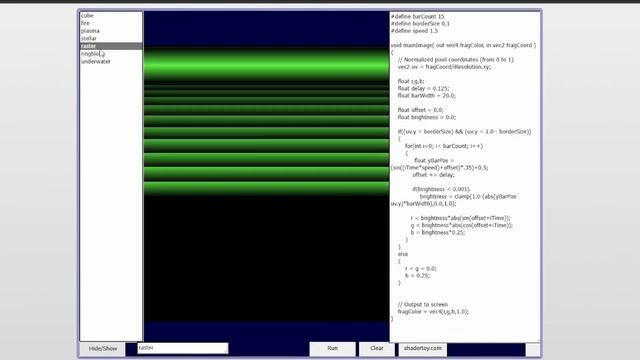Click the 'fragColor = vec4(r,g,b,1.0);' line
The height and width of the screenshot is (360, 640).
433,312
